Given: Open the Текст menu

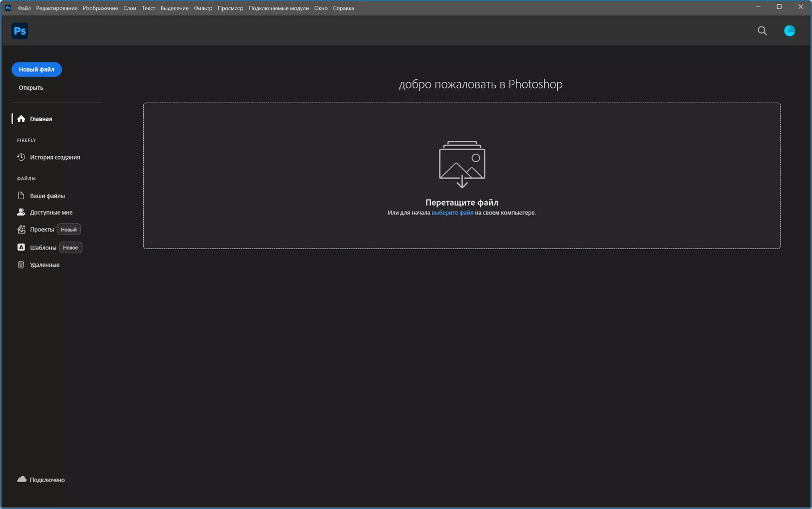Looking at the screenshot, I should [x=148, y=8].
